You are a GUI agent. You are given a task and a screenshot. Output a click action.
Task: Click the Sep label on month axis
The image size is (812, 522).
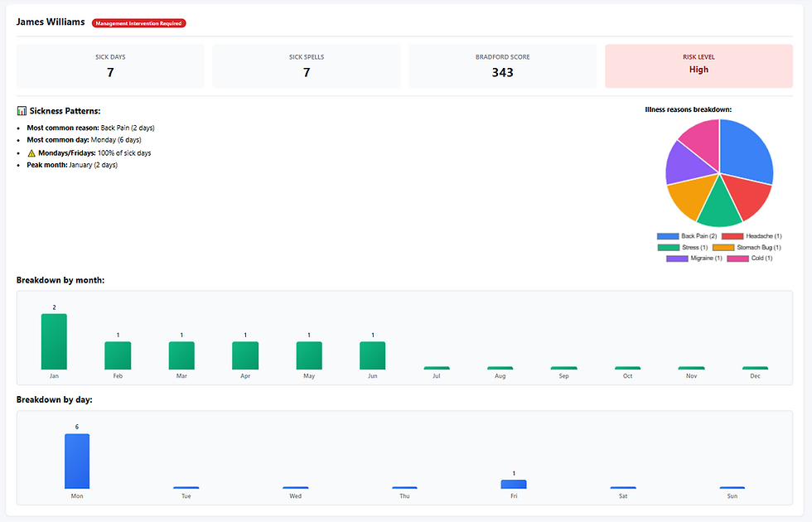pyautogui.click(x=564, y=376)
